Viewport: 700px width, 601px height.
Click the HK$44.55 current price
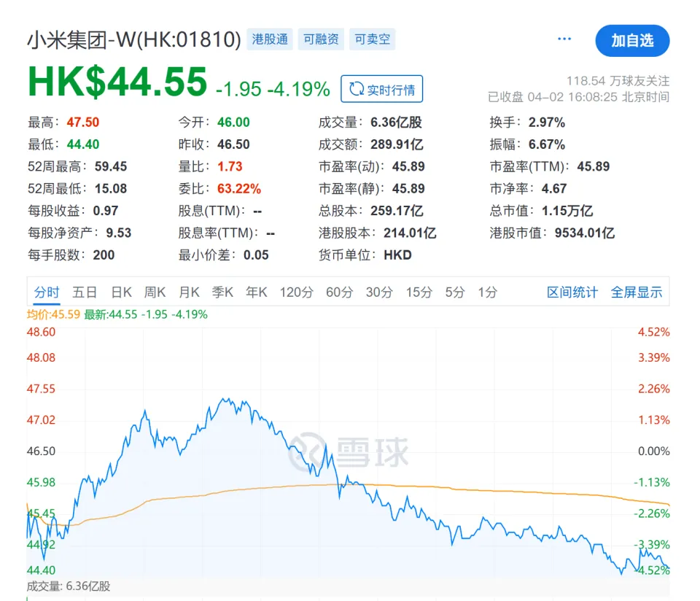pyautogui.click(x=117, y=82)
